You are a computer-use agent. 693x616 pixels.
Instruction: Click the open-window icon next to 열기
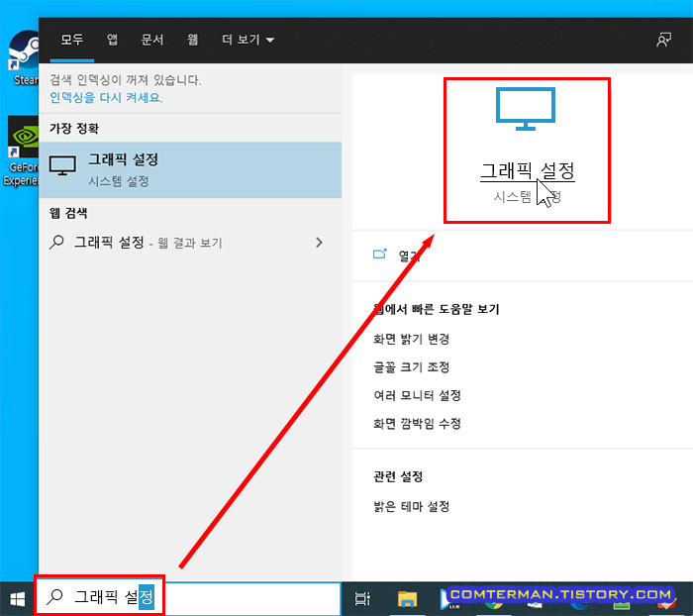click(379, 254)
